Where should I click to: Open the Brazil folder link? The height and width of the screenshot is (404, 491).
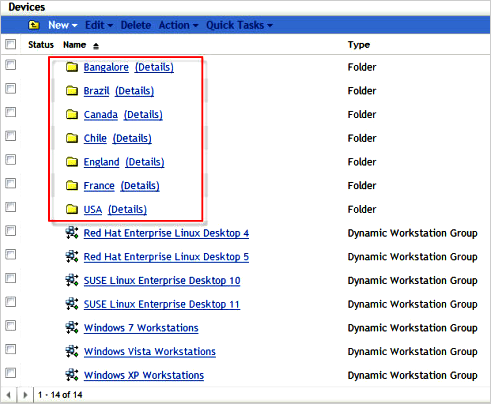pyautogui.click(x=96, y=91)
